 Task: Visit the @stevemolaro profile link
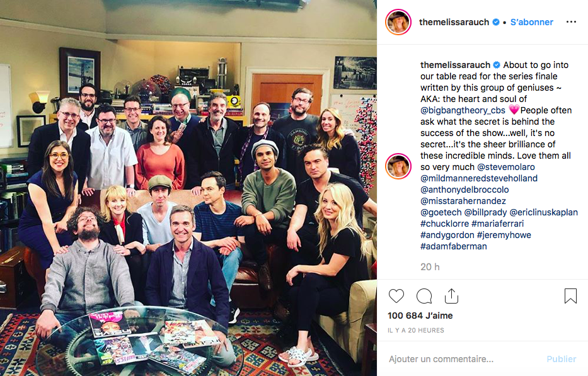(506, 167)
